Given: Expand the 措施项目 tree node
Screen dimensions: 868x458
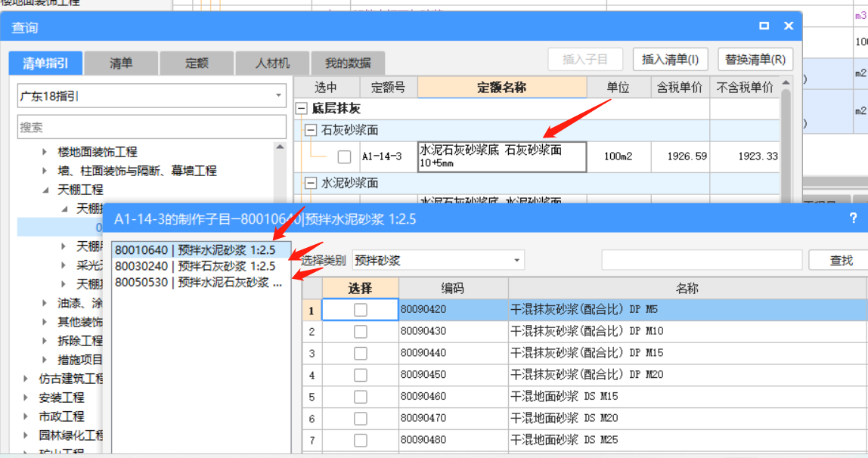Looking at the screenshot, I should tap(45, 360).
